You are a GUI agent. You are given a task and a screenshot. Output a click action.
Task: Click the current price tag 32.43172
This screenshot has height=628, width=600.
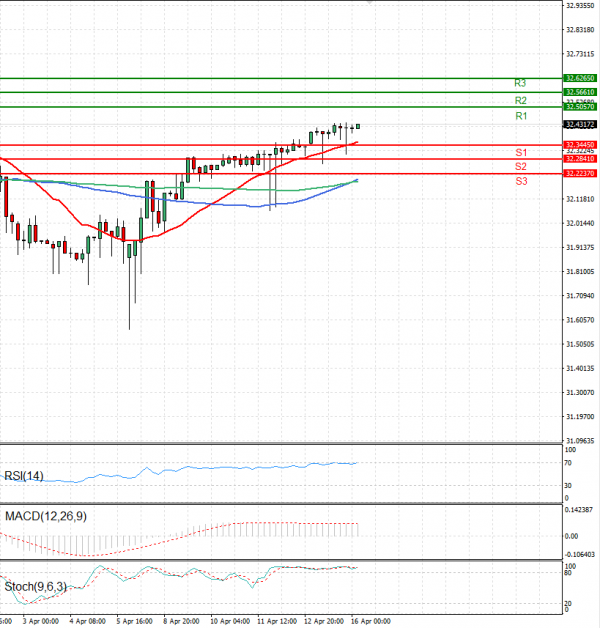pyautogui.click(x=580, y=125)
